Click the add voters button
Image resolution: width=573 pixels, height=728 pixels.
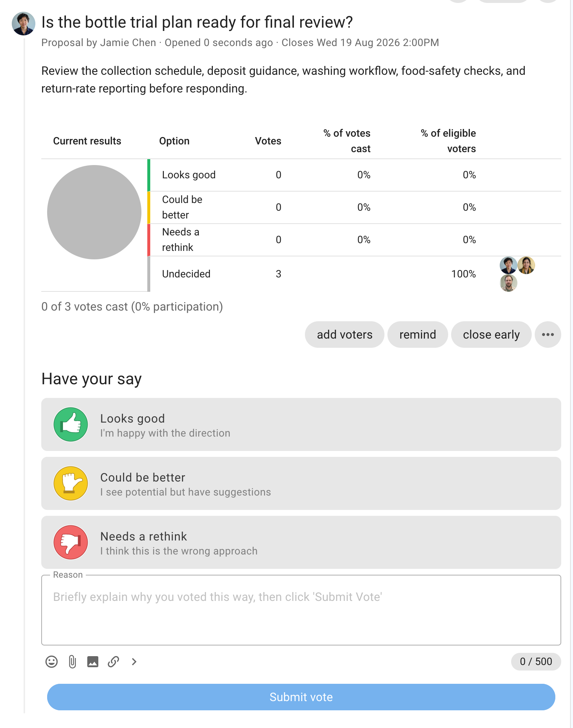click(345, 335)
